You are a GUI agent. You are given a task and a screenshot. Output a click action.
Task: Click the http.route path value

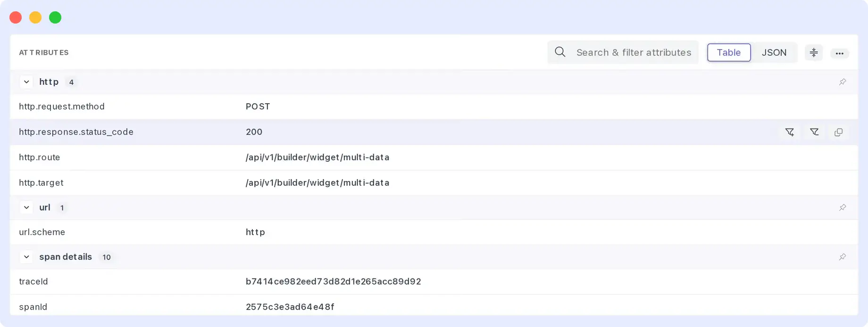click(317, 157)
